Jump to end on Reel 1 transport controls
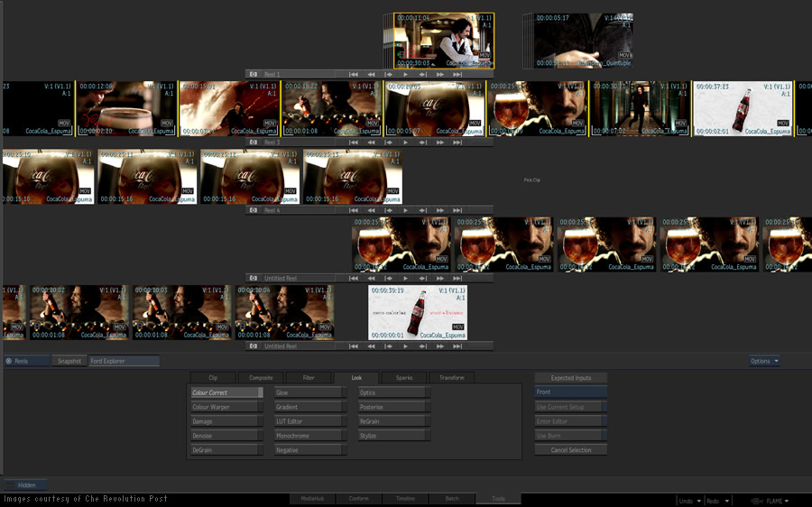The height and width of the screenshot is (507, 812). tap(457, 74)
